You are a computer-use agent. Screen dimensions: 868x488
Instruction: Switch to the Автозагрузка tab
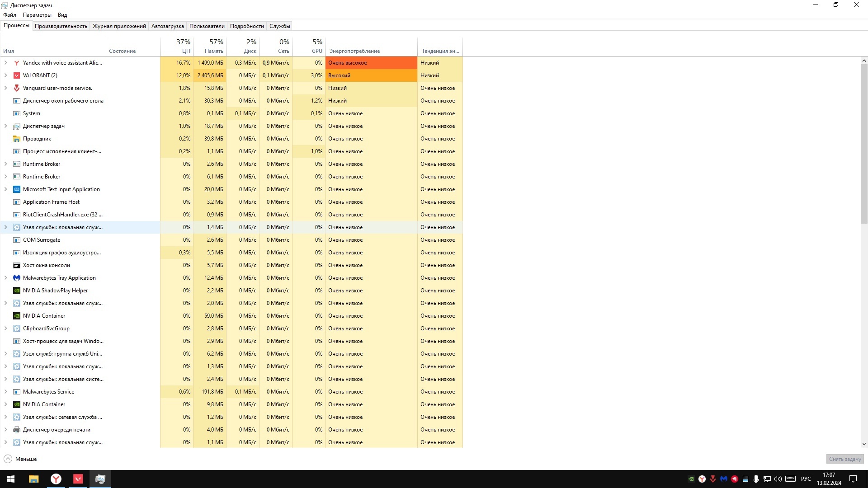tap(168, 26)
